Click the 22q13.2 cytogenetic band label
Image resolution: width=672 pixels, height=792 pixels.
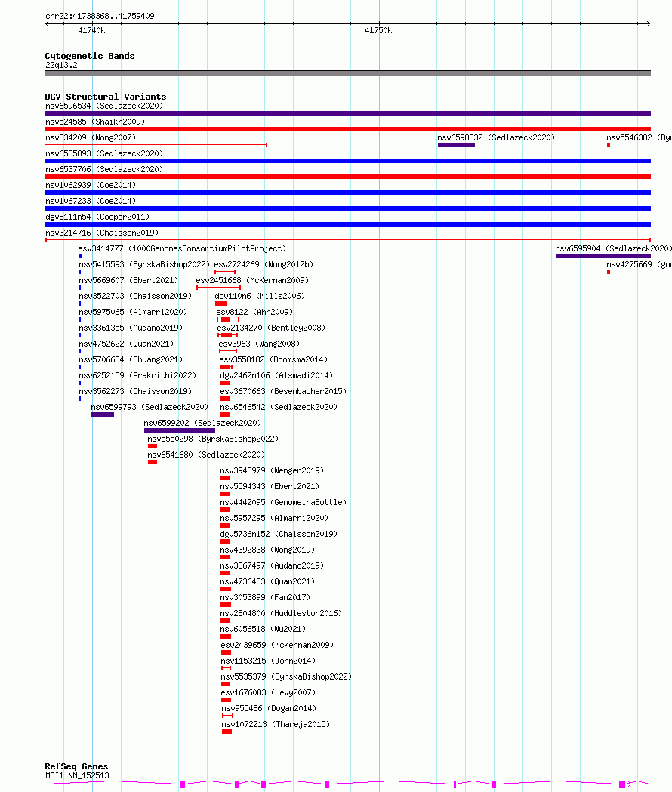pos(61,65)
